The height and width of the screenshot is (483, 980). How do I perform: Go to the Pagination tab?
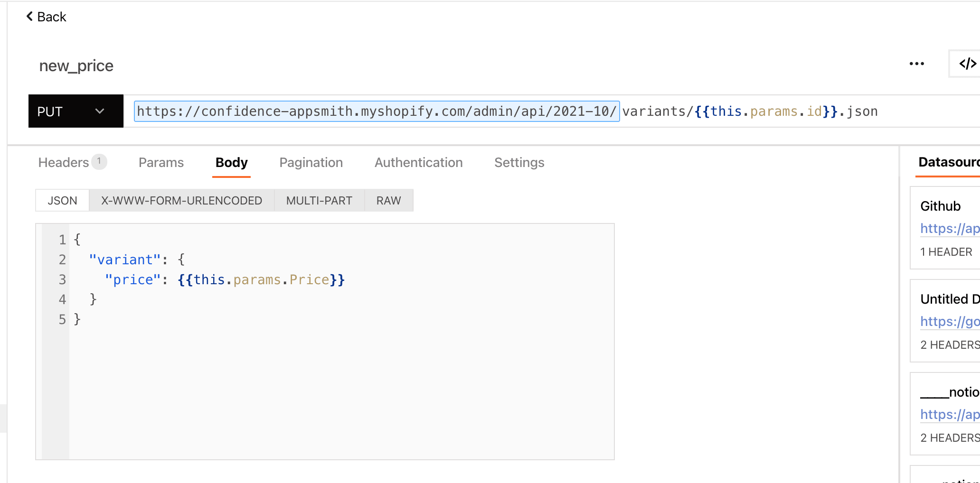[311, 162]
